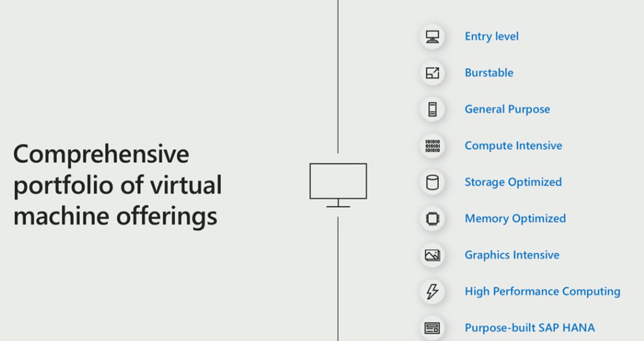The height and width of the screenshot is (341, 644).
Task: Click the Comprehensive portfolio heading text
Action: point(118,185)
